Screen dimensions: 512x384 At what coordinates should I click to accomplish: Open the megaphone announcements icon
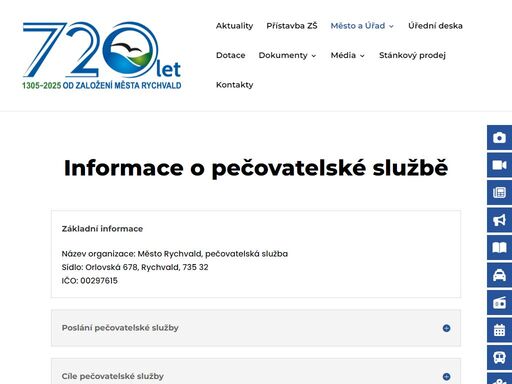point(499,220)
